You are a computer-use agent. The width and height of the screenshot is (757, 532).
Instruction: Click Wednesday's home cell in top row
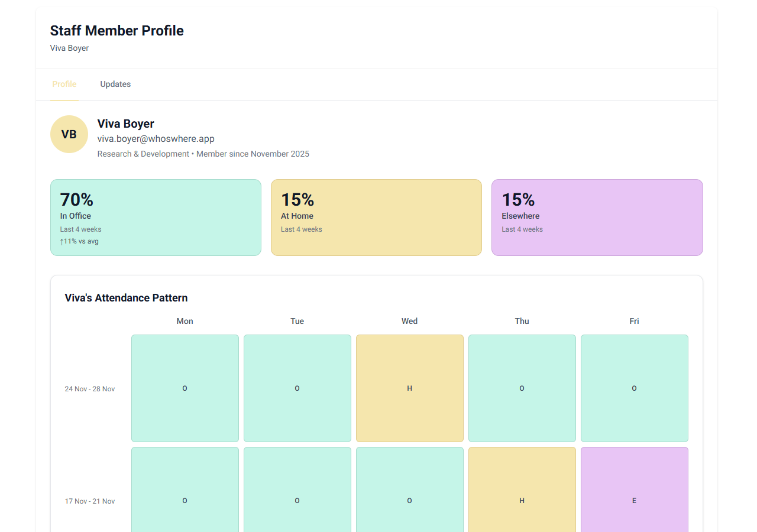point(409,388)
